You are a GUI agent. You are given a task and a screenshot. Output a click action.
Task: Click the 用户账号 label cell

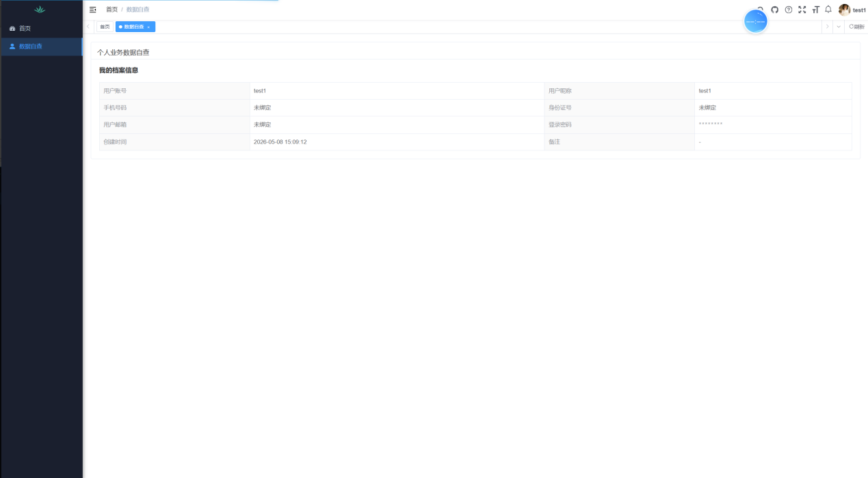[174, 91]
